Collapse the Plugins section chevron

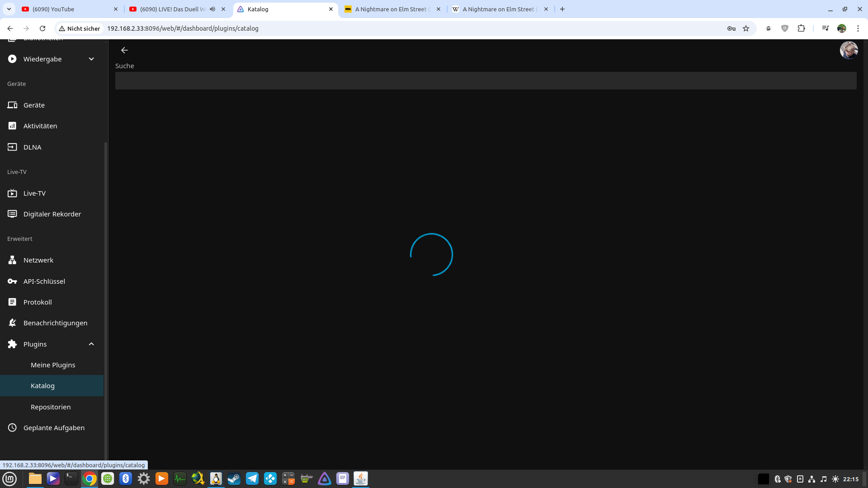point(91,344)
